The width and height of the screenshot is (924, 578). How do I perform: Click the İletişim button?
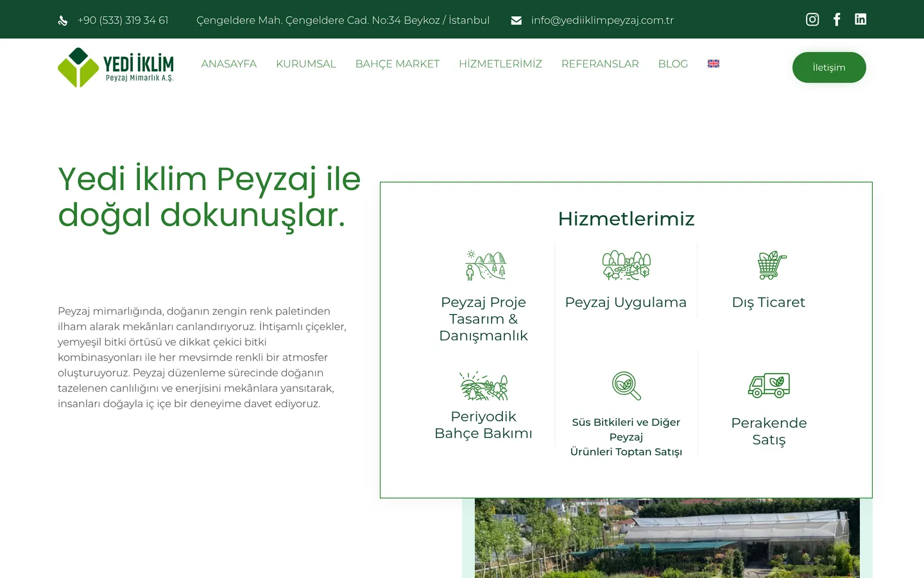829,67
